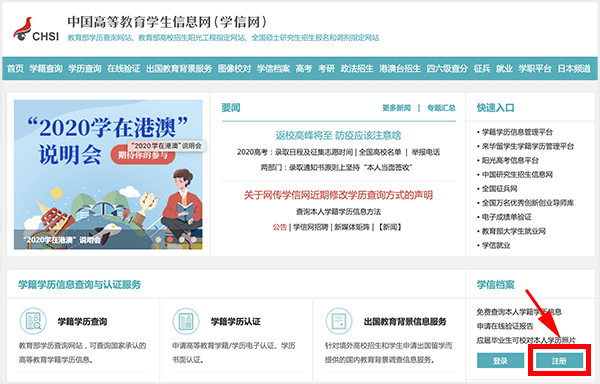Open 港澳台招生 navigation item
600x384 pixels.
pyautogui.click(x=400, y=68)
